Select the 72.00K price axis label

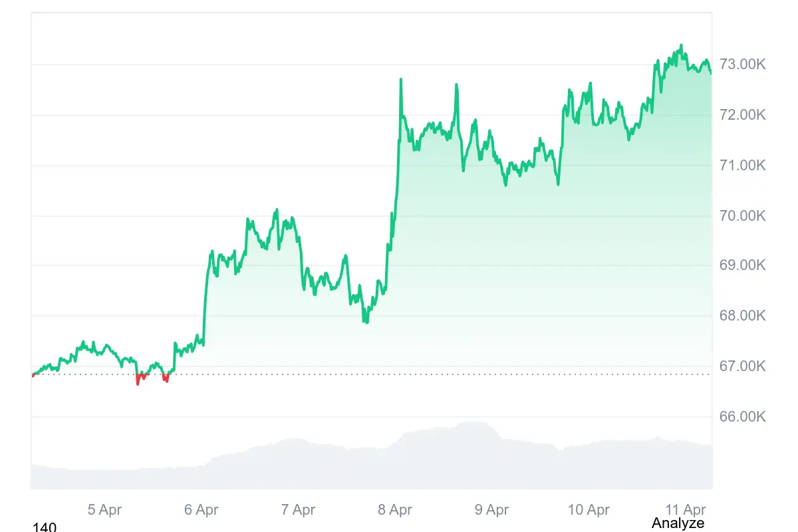pos(743,115)
